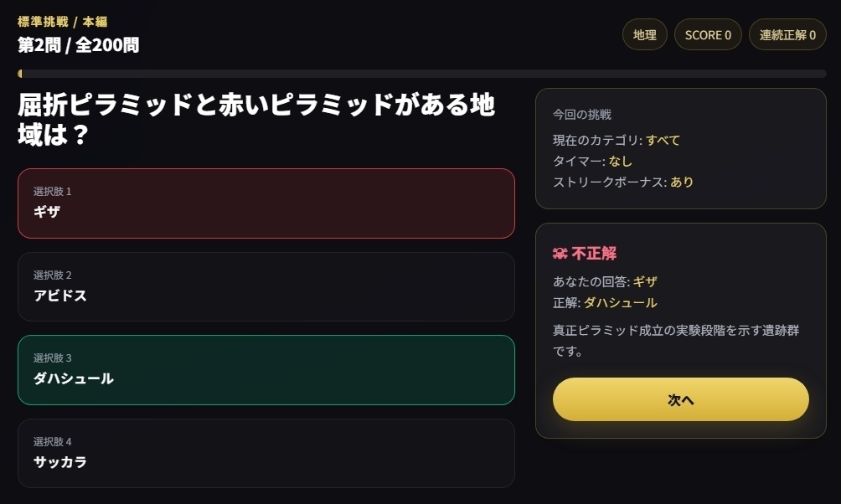This screenshot has width=841, height=504.
Task: Choose the correct answer ダハシュール
Action: click(266, 370)
